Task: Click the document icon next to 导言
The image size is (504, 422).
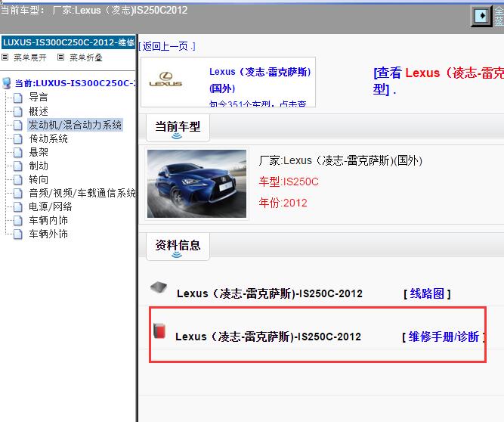Action: pos(18,98)
